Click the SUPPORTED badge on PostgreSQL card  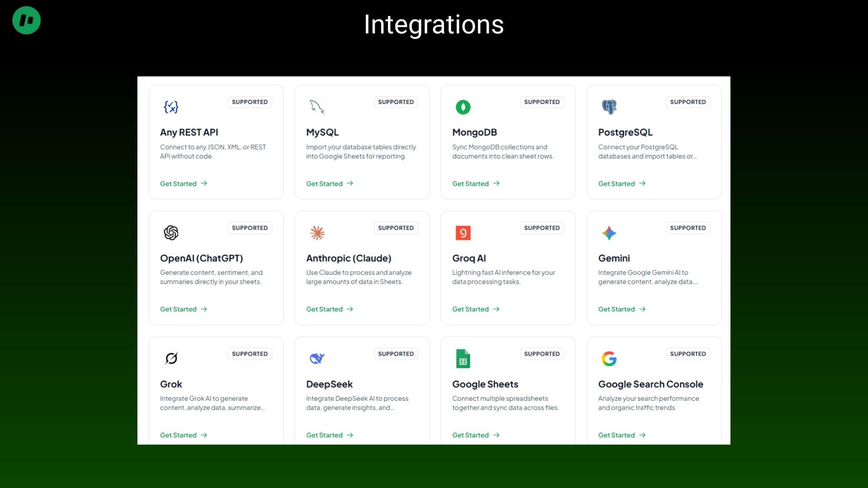[688, 102]
